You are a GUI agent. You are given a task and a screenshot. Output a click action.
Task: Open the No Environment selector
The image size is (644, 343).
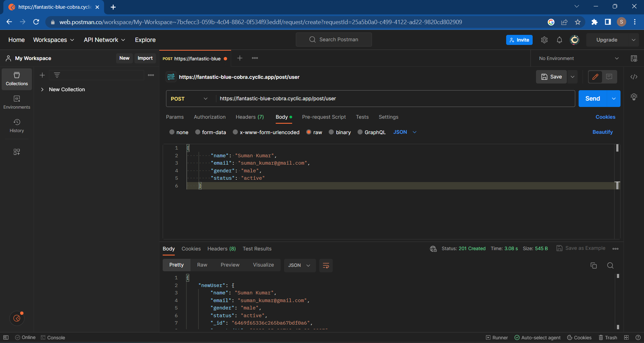[x=578, y=58]
